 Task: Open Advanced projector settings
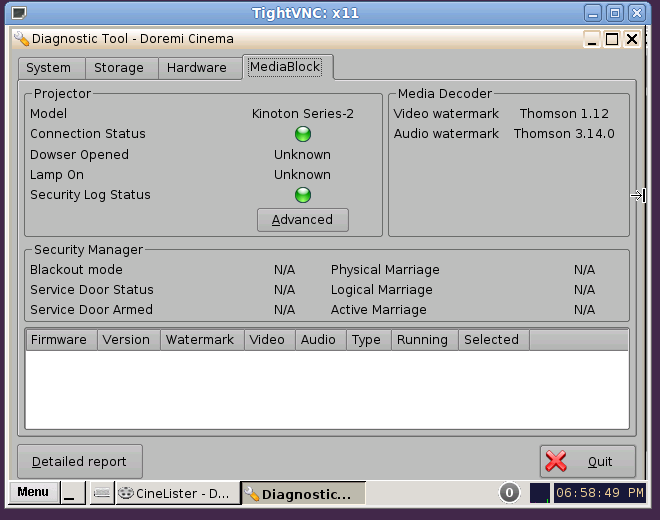point(303,220)
